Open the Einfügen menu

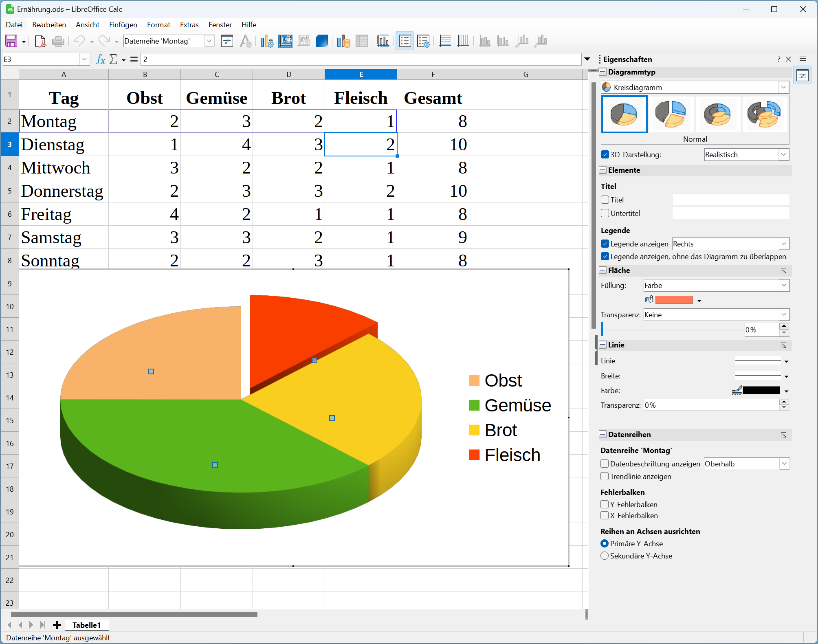tap(123, 24)
